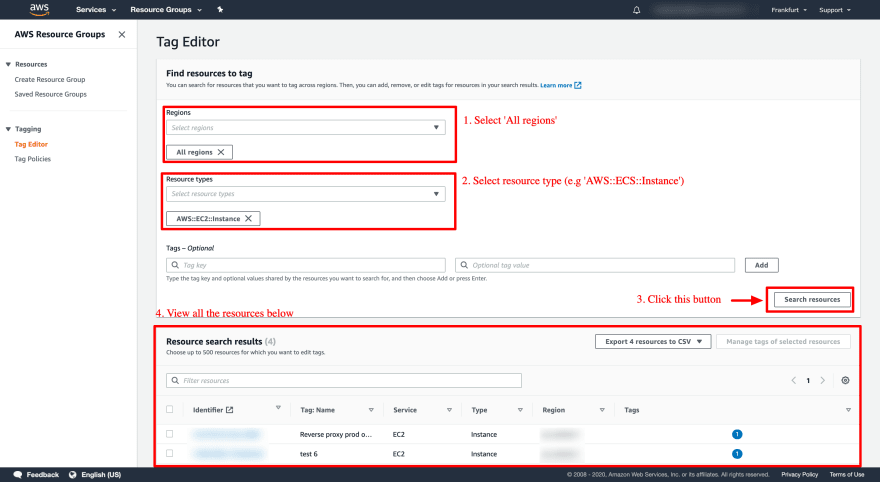Click the Optional tag value field
The height and width of the screenshot is (482, 880).
[595, 265]
